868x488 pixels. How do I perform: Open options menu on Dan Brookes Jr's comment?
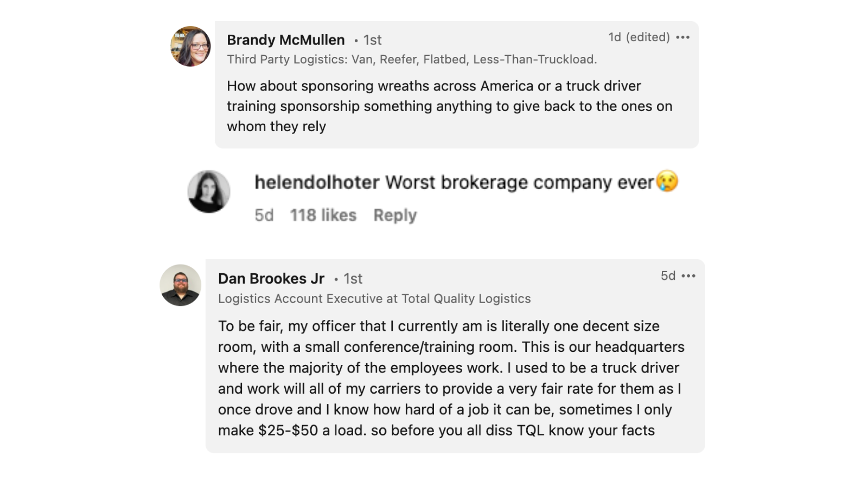[688, 276]
